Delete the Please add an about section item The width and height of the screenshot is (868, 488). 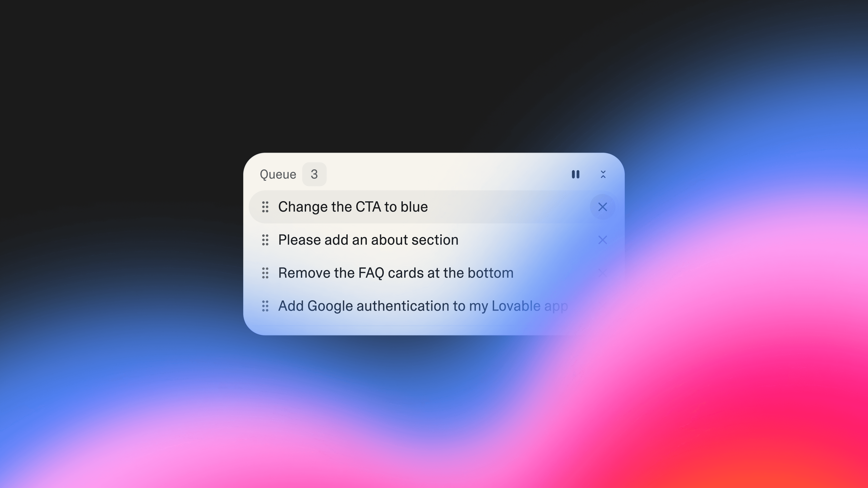coord(602,240)
